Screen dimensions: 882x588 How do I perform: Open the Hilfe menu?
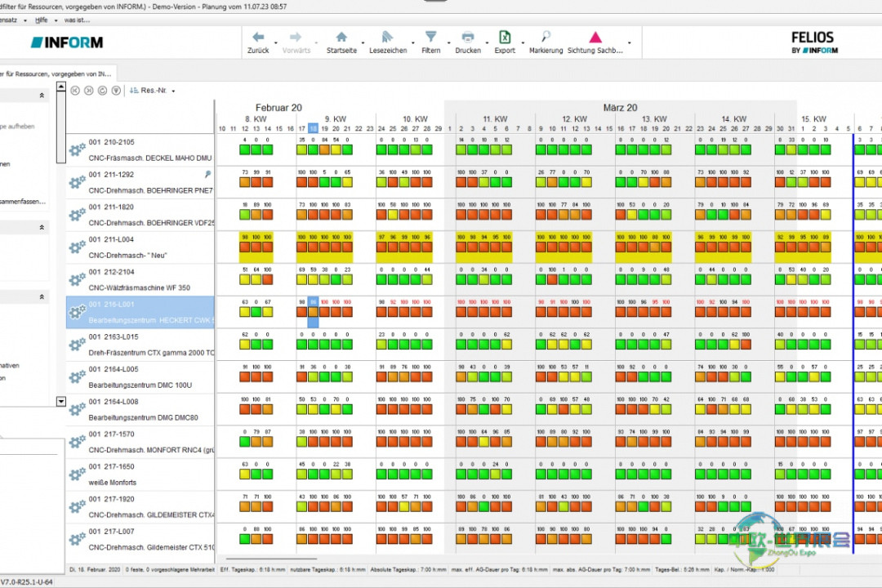coord(41,19)
